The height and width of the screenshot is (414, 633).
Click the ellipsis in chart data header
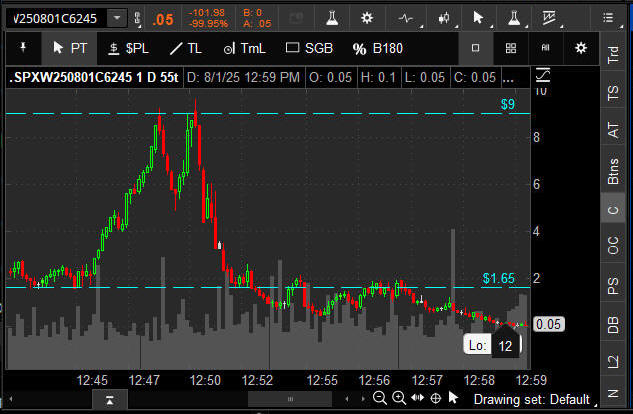[508, 77]
